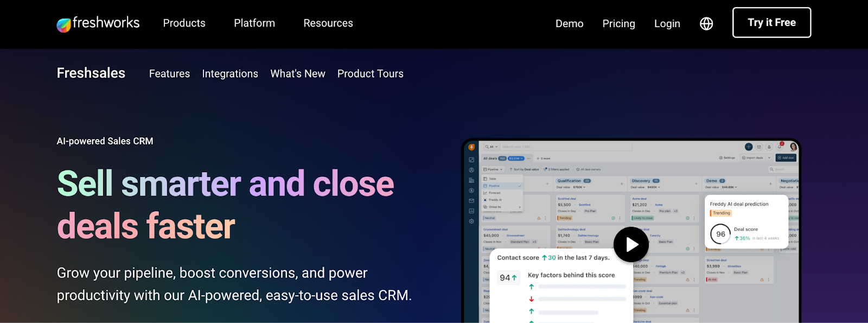Go to the Features tab

[169, 74]
